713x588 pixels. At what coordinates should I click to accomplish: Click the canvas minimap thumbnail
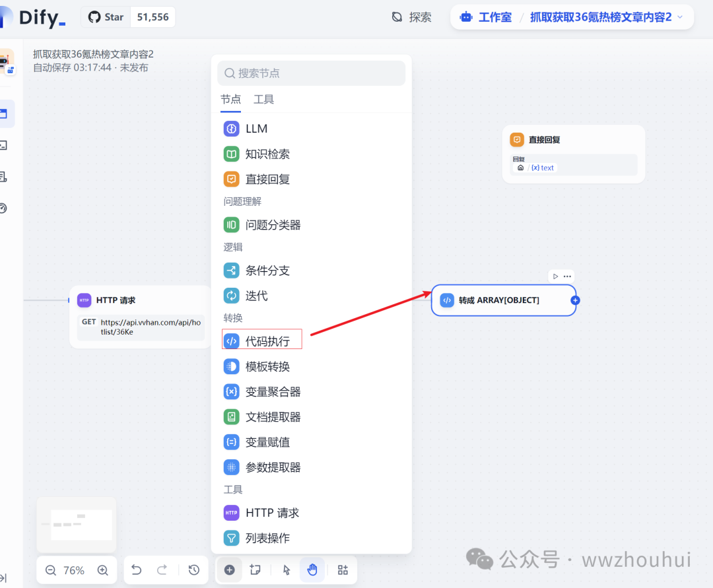(77, 525)
